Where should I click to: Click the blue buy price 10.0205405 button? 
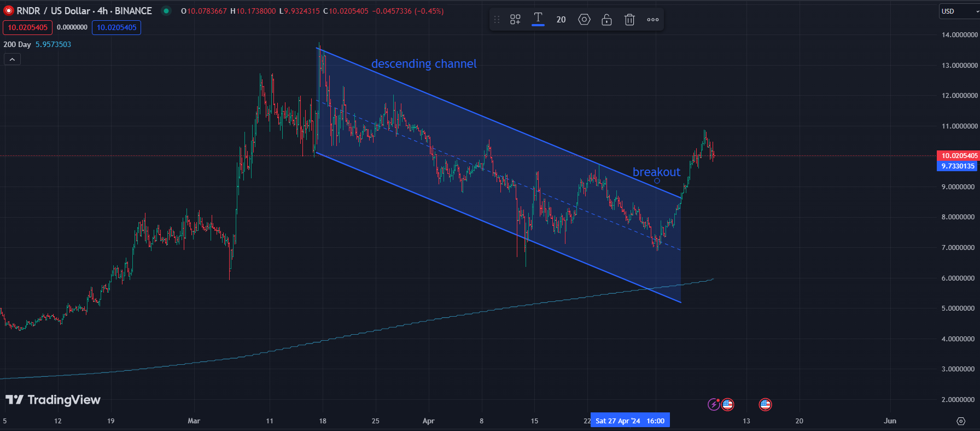116,27
